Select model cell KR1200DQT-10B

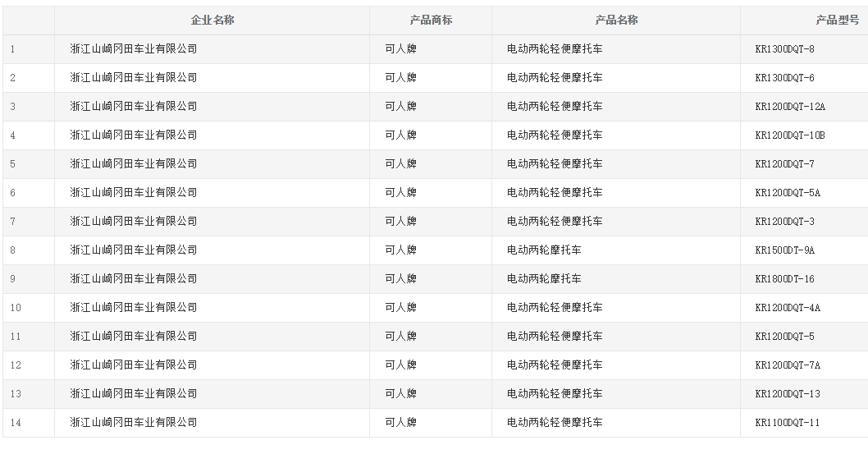tap(790, 135)
